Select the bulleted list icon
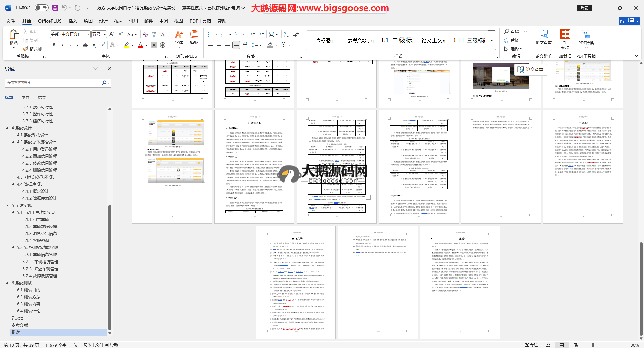644x348 pixels. click(210, 34)
